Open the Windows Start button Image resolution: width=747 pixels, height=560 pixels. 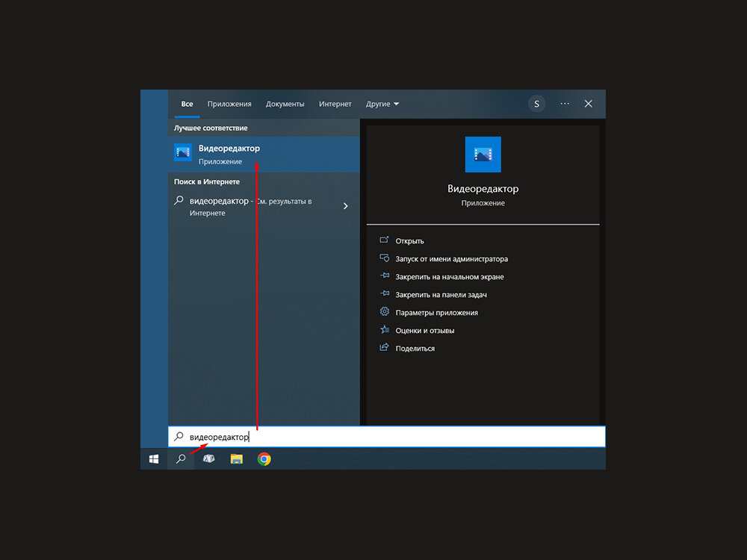(154, 458)
